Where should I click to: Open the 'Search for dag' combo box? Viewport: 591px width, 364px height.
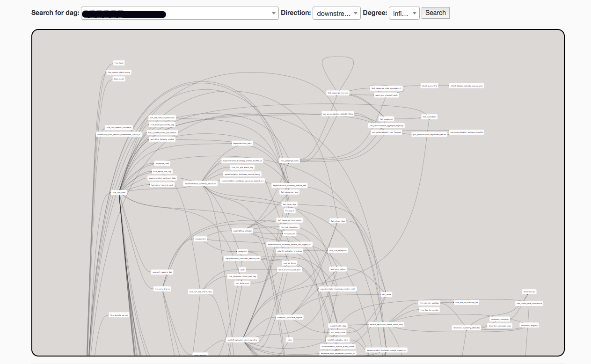180,13
